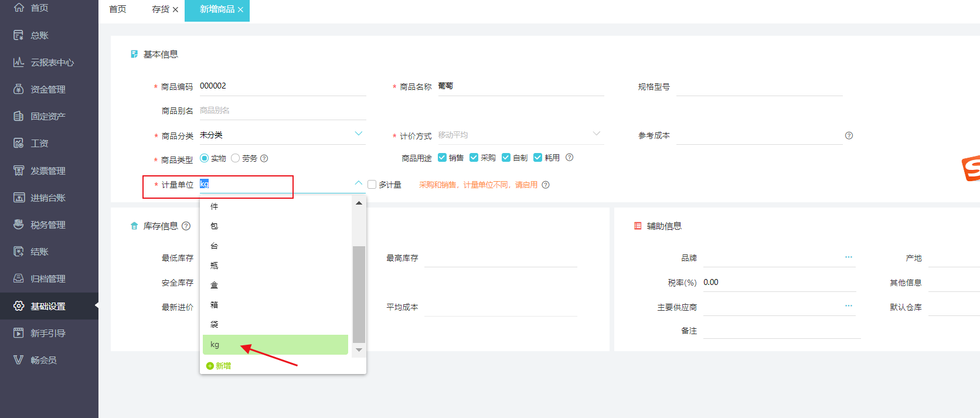980x418 pixels.
Task: Open 发票管理 invoice icon in sidebar
Action: click(x=19, y=171)
